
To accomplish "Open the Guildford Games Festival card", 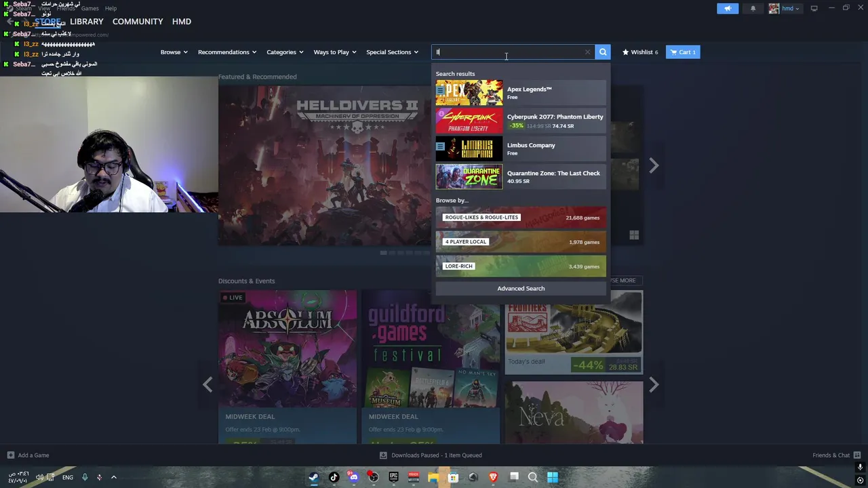I will pos(431,367).
